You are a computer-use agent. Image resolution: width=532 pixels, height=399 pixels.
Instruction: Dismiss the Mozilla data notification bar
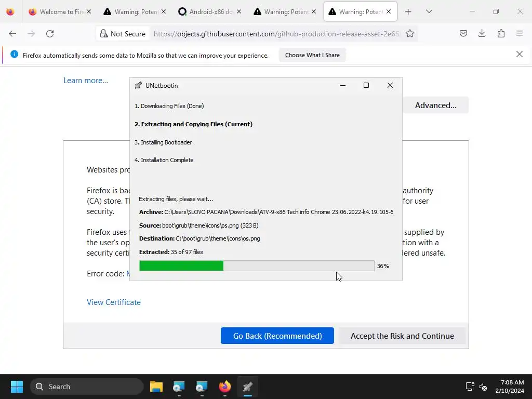[520, 54]
